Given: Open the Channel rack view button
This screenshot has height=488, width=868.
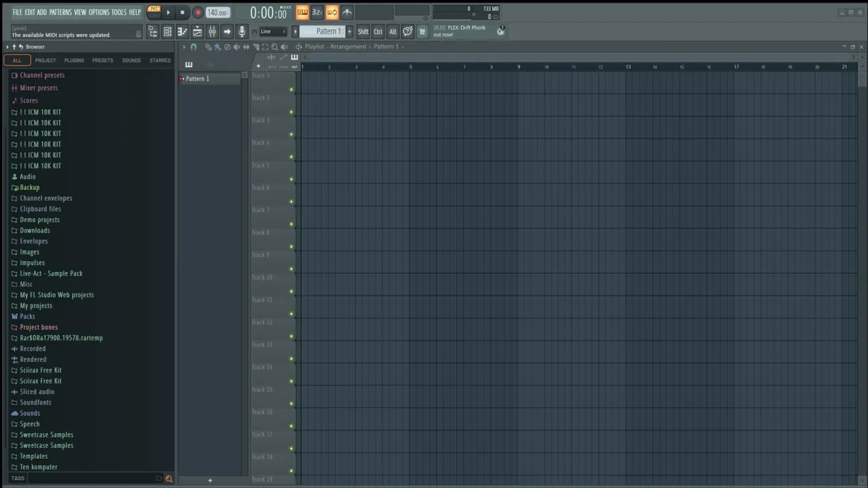Looking at the screenshot, I should coord(167,31).
